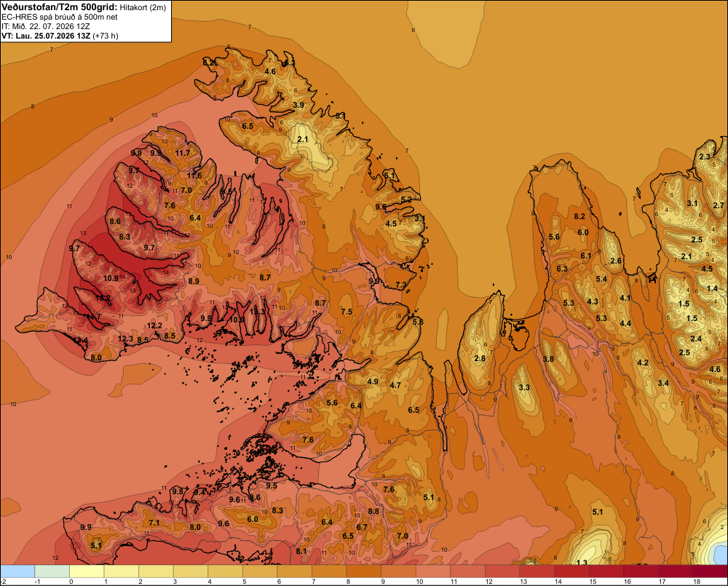The width and height of the screenshot is (728, 586).
Task: Click the Veðurstofan/T2m 500grid title text
Action: pos(60,7)
